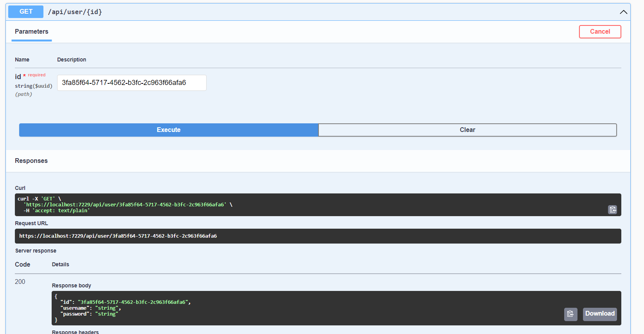Click the Code column header

point(23,265)
